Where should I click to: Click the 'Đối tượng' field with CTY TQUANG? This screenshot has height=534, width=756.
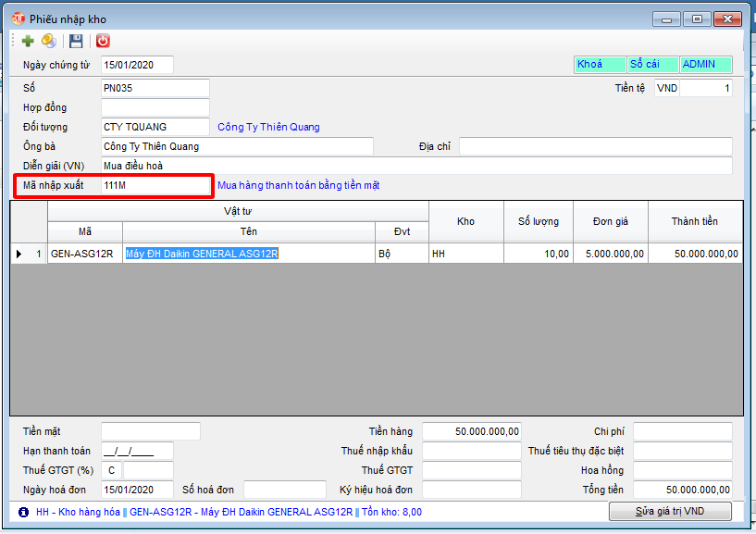click(x=155, y=127)
